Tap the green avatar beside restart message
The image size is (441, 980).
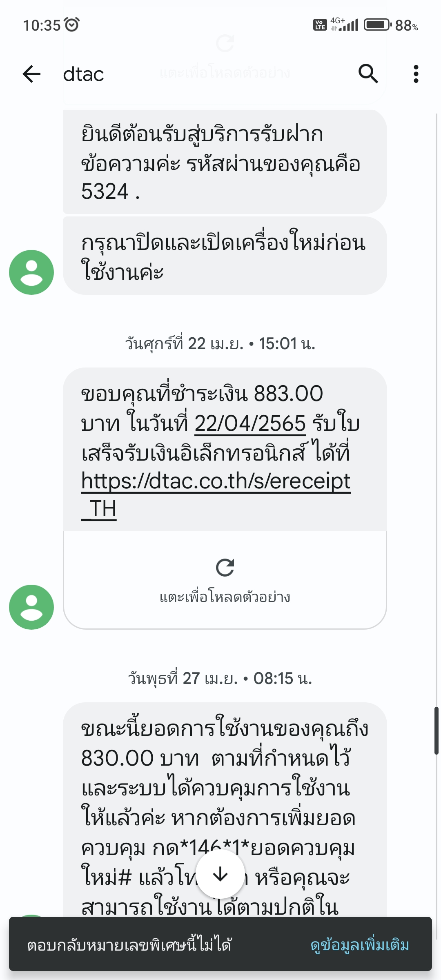tap(31, 272)
